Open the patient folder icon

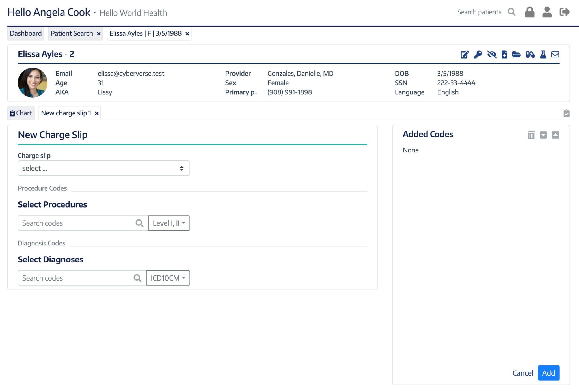(x=517, y=55)
